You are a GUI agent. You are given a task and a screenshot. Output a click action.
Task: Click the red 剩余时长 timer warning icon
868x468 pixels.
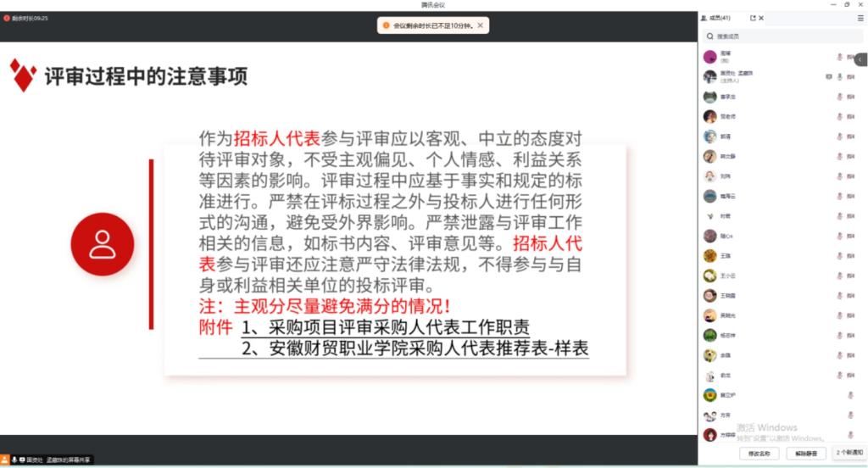tap(7, 17)
